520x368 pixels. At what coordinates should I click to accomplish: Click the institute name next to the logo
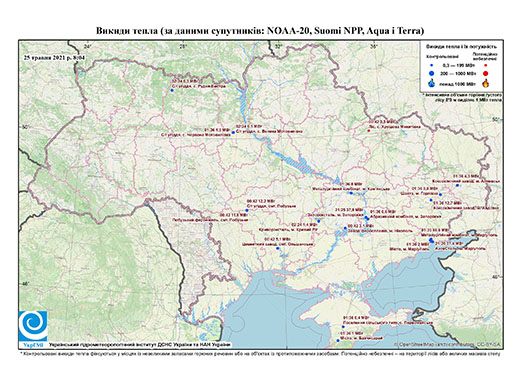[x=140, y=345]
